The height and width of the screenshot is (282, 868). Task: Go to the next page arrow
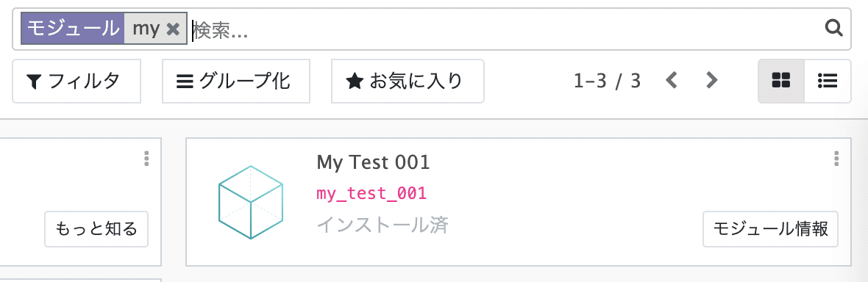[x=711, y=81]
